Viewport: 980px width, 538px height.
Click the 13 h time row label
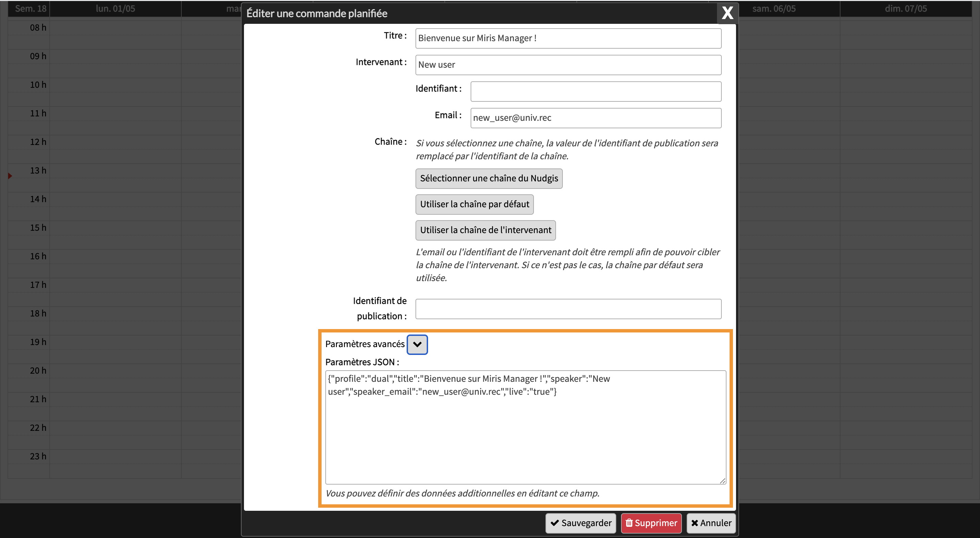pos(38,170)
